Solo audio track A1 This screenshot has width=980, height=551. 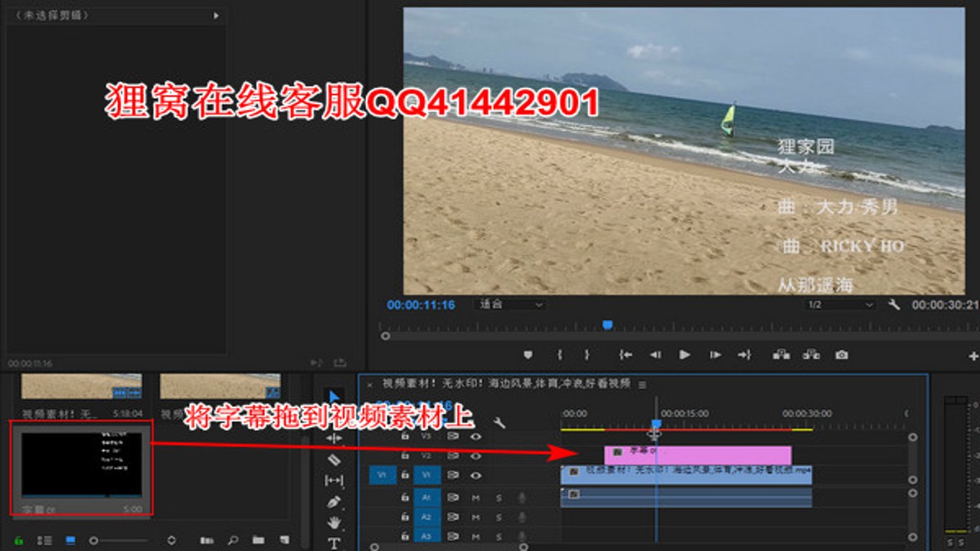[499, 497]
